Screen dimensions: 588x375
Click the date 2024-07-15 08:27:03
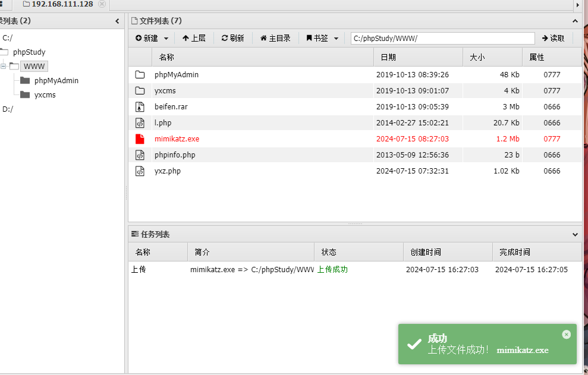pos(413,138)
